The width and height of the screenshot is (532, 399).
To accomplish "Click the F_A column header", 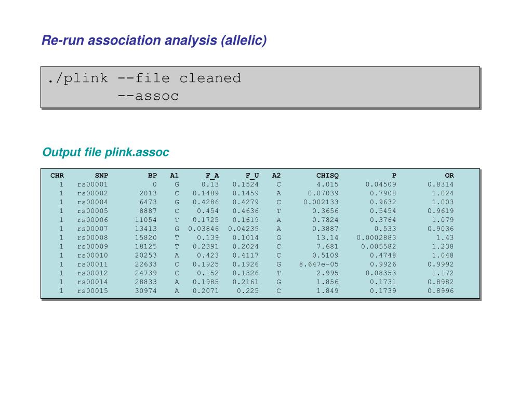I will 212,176.
